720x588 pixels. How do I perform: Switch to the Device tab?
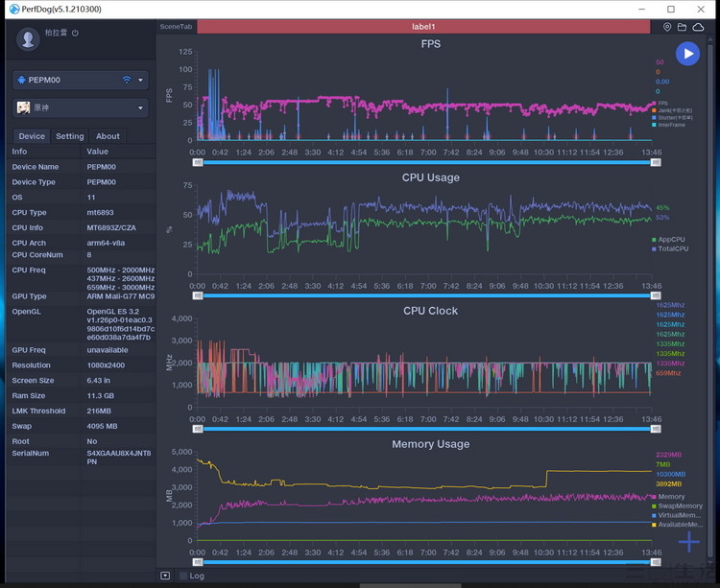tap(32, 136)
